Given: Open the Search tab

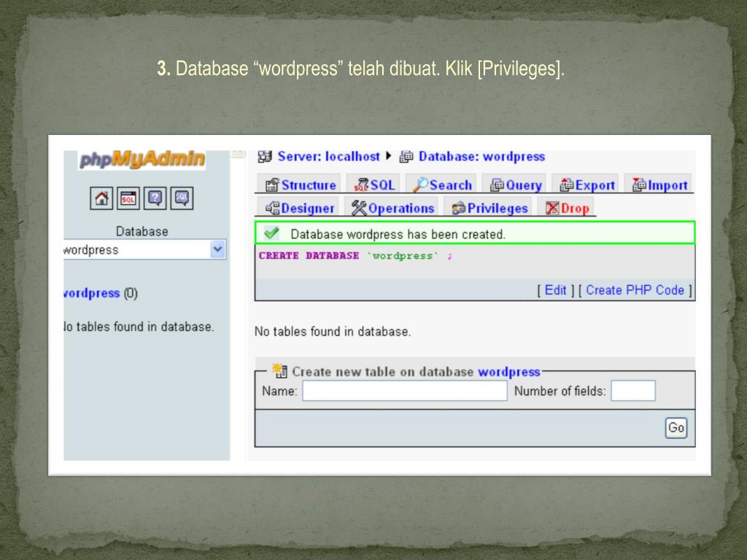Looking at the screenshot, I should click(441, 184).
